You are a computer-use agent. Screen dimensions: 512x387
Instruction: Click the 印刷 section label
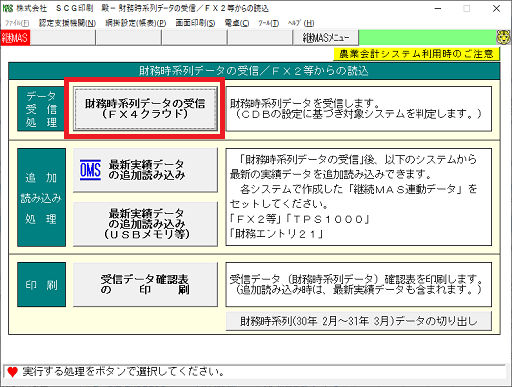point(41,285)
